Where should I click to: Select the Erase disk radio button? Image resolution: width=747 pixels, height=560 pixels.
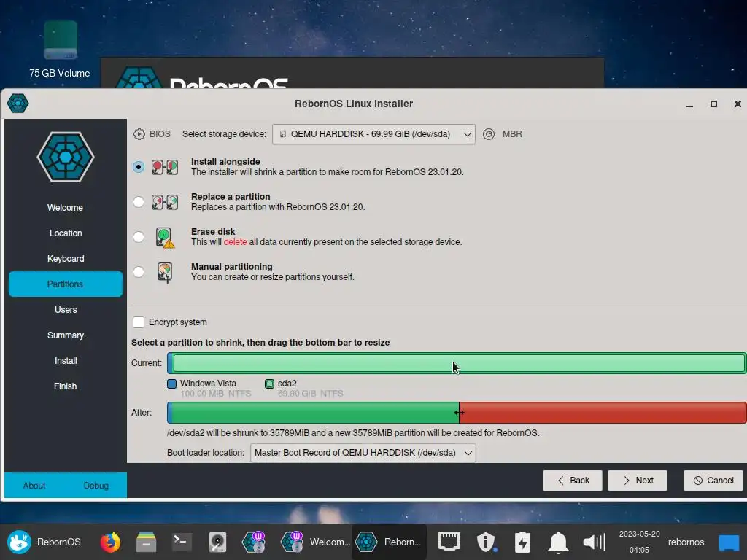point(139,237)
